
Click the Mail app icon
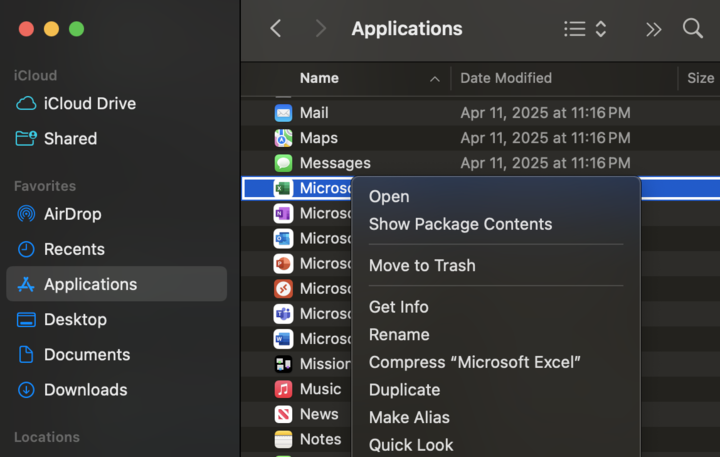coord(283,113)
